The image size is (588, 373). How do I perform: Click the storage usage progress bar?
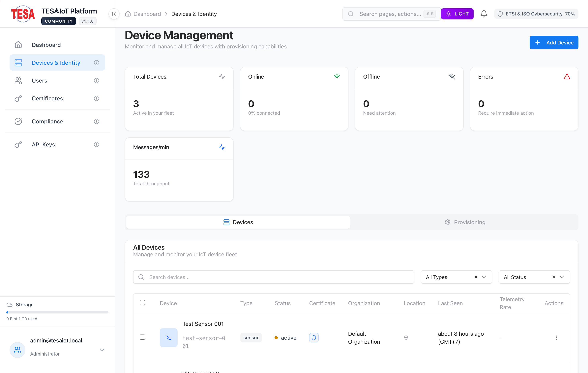pos(57,312)
